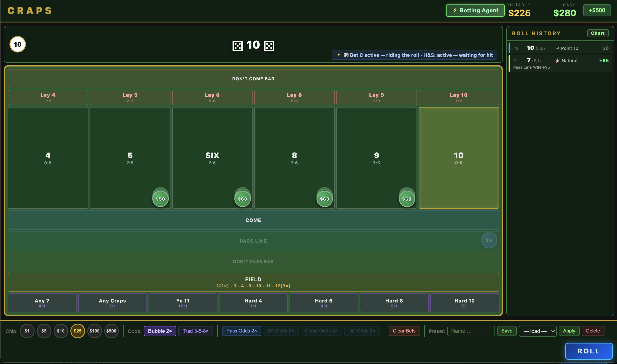Select the $1 chip
The width and height of the screenshot is (617, 364).
coord(27,331)
